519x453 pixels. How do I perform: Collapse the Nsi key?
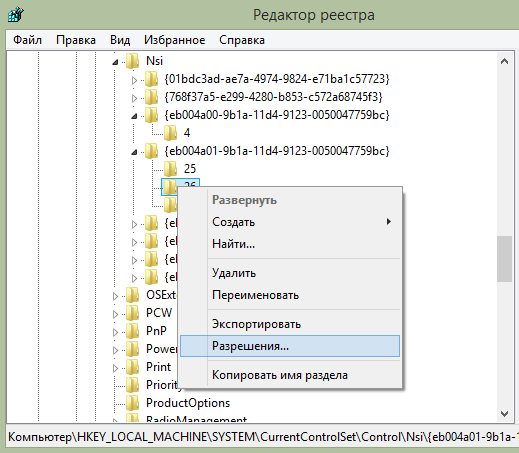click(x=115, y=62)
